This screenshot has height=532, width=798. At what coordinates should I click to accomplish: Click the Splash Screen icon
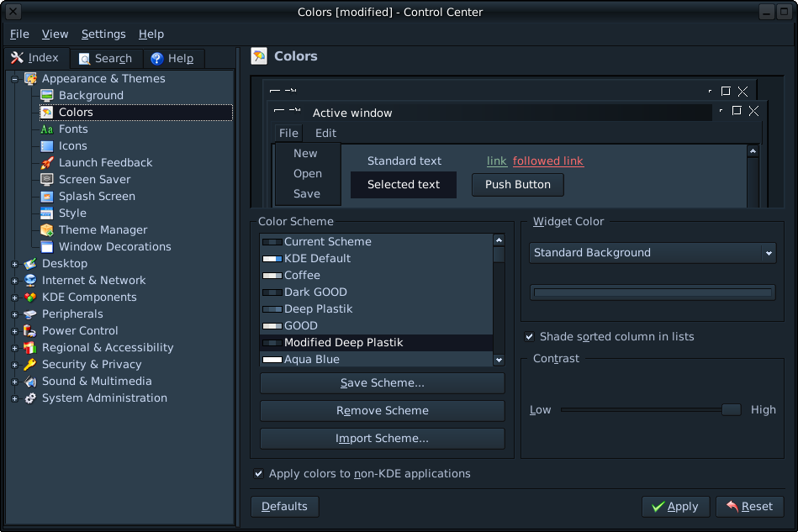coord(47,197)
